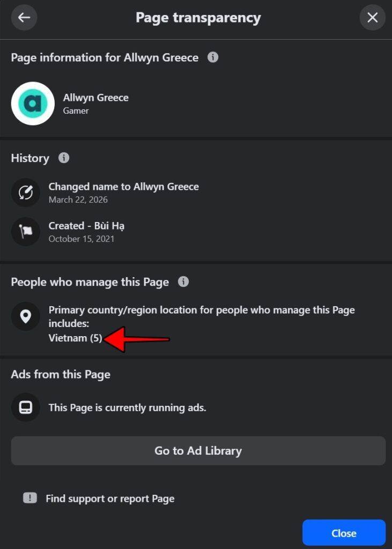The height and width of the screenshot is (549, 392).
Task: Click the back arrow button
Action: coord(24,18)
